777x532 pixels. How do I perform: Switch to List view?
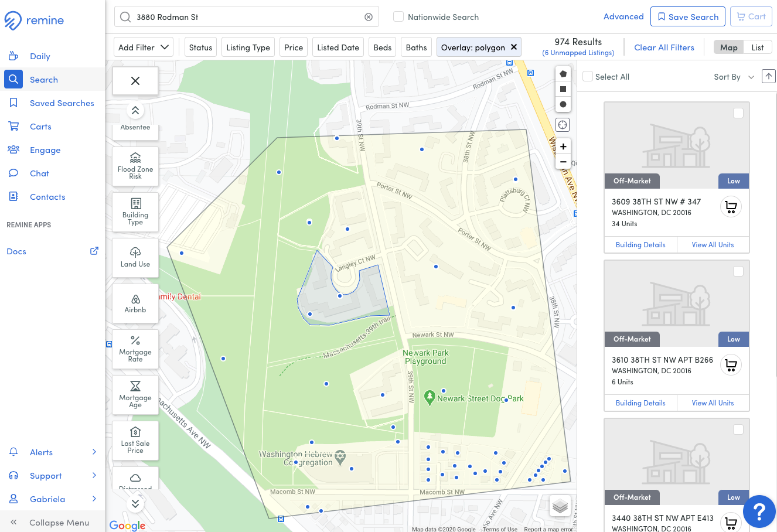(x=758, y=47)
